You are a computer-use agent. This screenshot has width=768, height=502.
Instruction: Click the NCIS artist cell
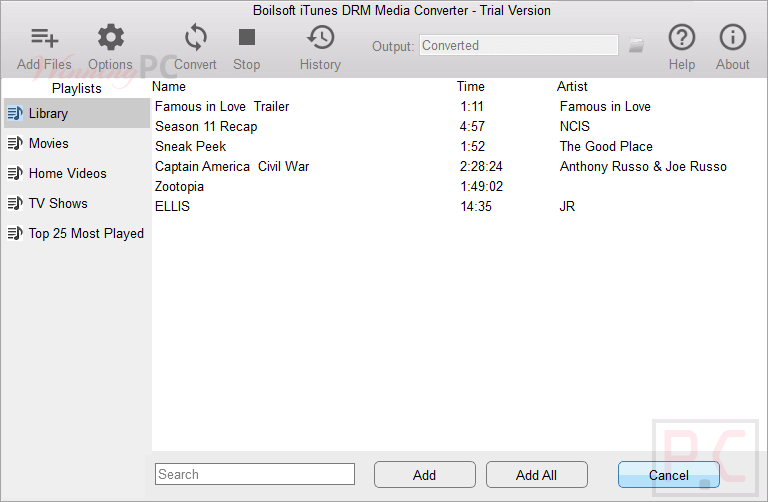pos(575,126)
